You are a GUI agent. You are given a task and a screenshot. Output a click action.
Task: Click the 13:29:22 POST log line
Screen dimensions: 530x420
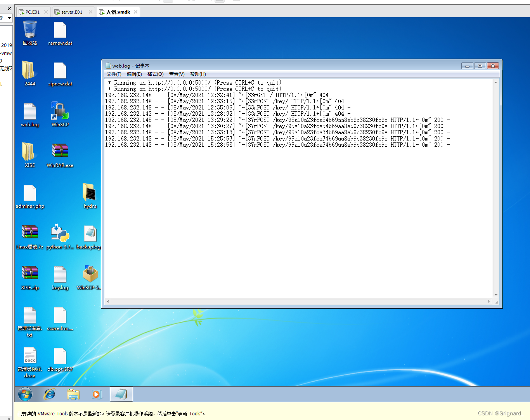point(277,120)
